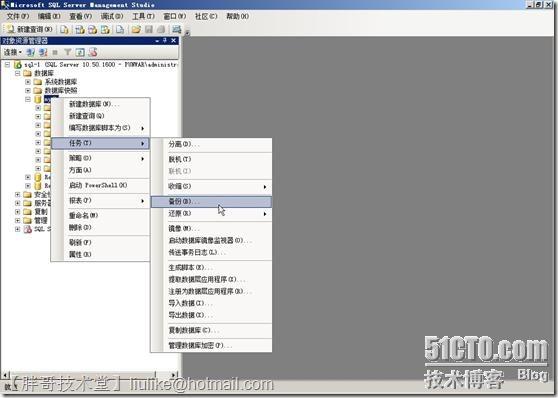558x398 pixels.
Task: Select the 系统数据库 tree item
Action: 60,82
